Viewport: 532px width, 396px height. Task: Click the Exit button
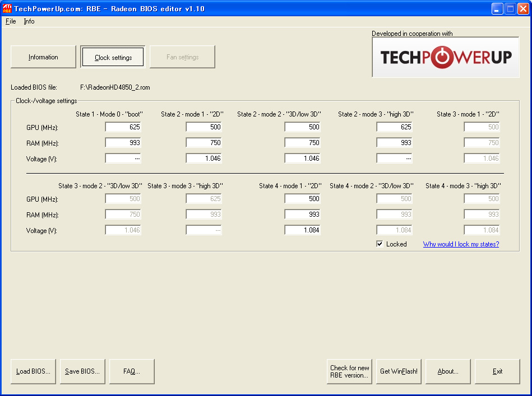tap(497, 371)
